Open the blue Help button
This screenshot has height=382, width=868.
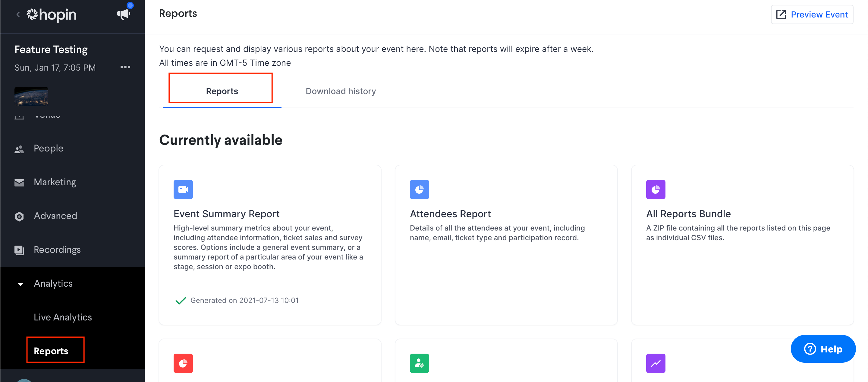tap(823, 349)
